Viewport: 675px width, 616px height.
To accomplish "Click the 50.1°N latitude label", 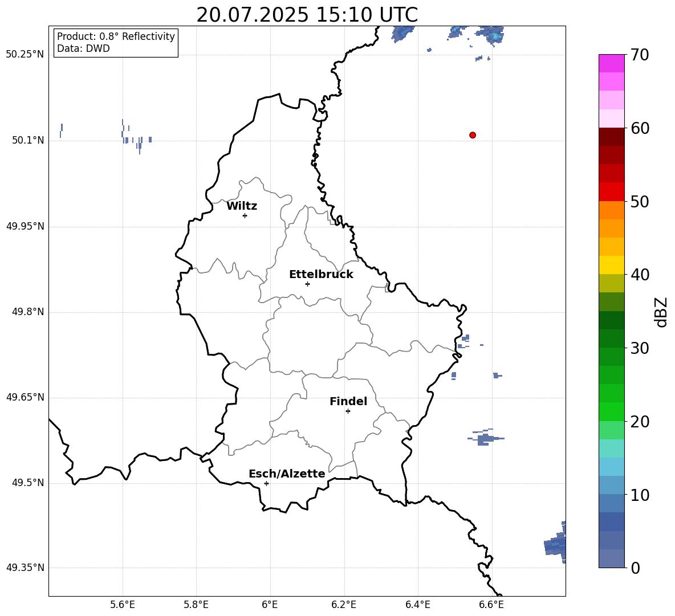I will [x=28, y=141].
